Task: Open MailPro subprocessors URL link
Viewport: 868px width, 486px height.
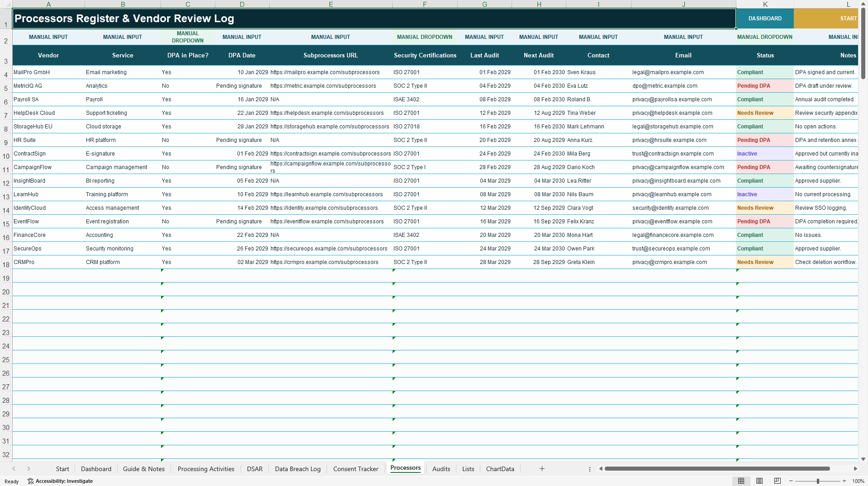Action: click(x=325, y=72)
